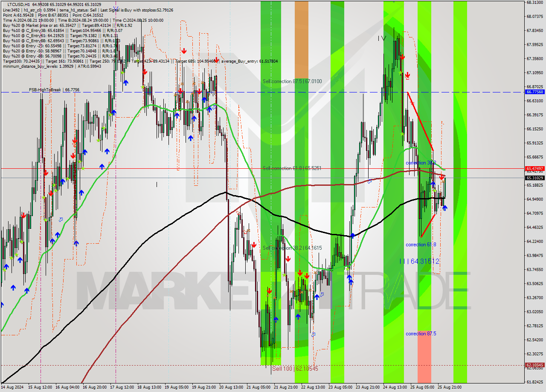Viewport: 546px width, 392px height.
Task: Select the 'I I I 64.31512' wave label
Action: click(419, 261)
